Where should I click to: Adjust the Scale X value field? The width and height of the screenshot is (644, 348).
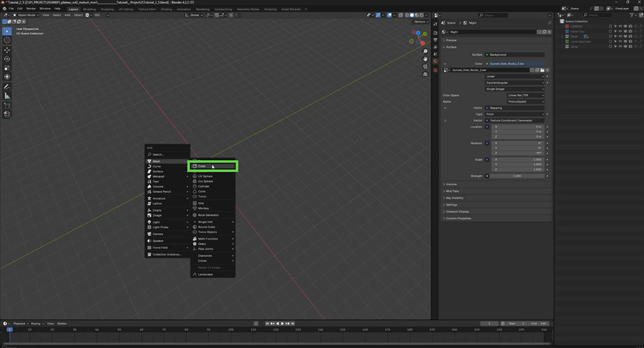point(519,160)
